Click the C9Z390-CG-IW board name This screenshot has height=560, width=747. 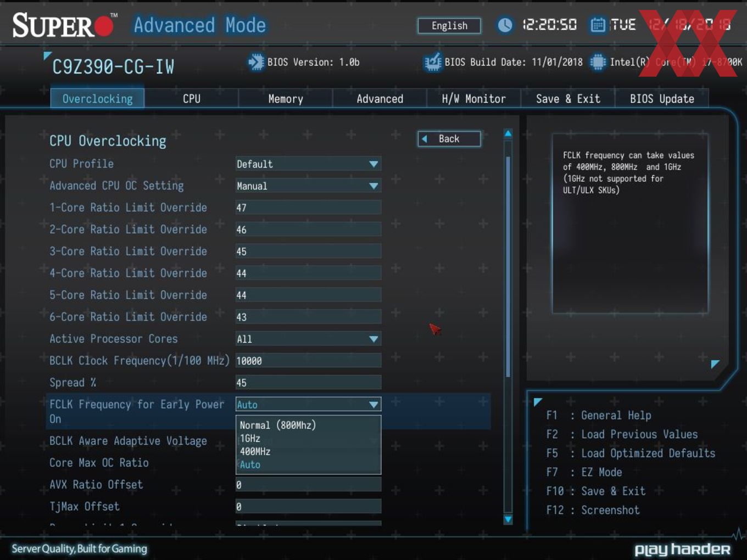(x=113, y=67)
